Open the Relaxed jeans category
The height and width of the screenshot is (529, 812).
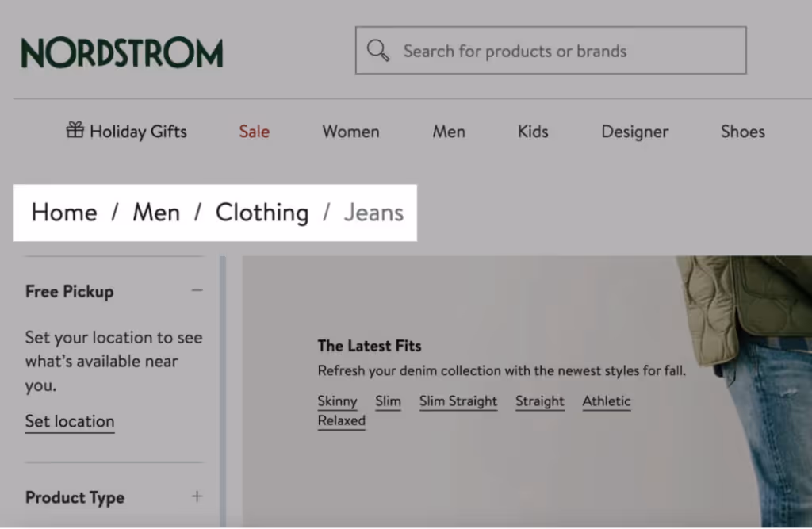pos(341,420)
